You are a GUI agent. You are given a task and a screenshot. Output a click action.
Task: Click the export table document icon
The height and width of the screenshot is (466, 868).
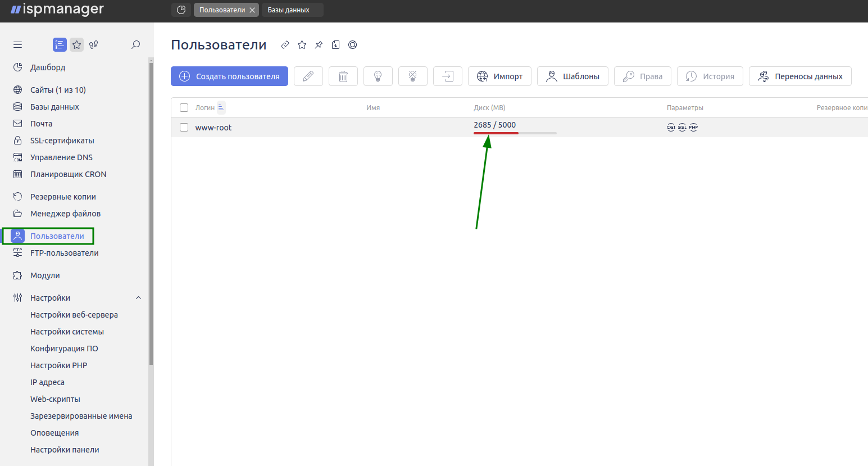pyautogui.click(x=335, y=45)
